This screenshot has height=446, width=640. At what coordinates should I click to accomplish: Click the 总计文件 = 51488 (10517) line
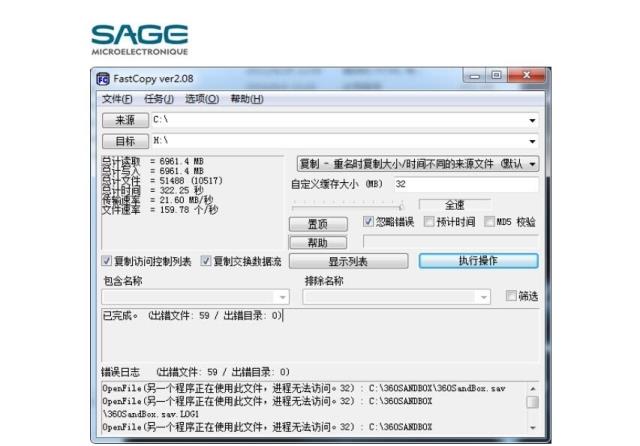click(x=162, y=181)
